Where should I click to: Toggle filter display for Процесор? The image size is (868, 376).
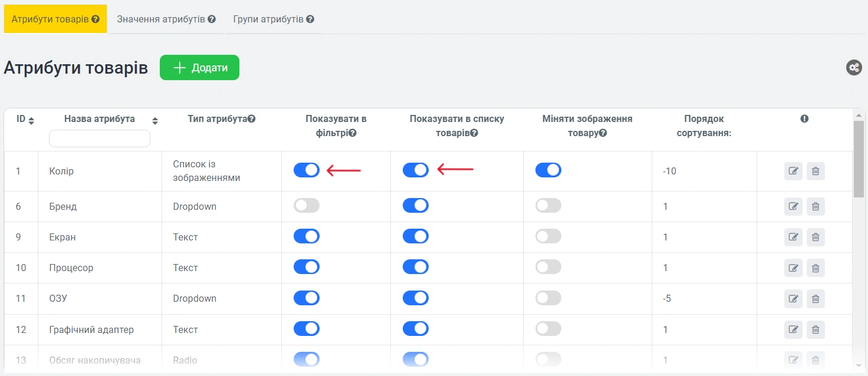coord(307,267)
